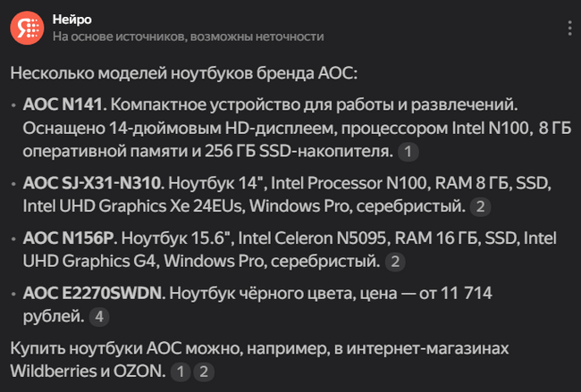Screen dimensions: 581x392
Task: Click the Нейро title text
Action: coord(72,20)
